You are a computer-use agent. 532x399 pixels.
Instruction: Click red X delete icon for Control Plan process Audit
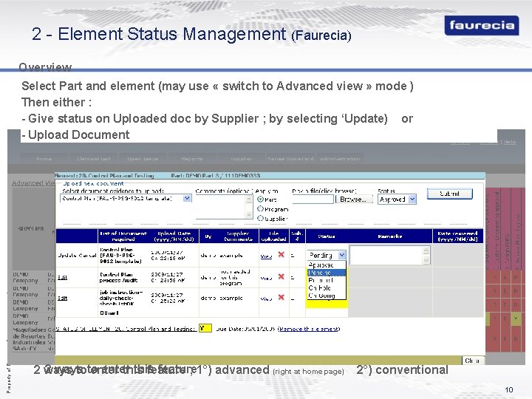[x=281, y=276]
